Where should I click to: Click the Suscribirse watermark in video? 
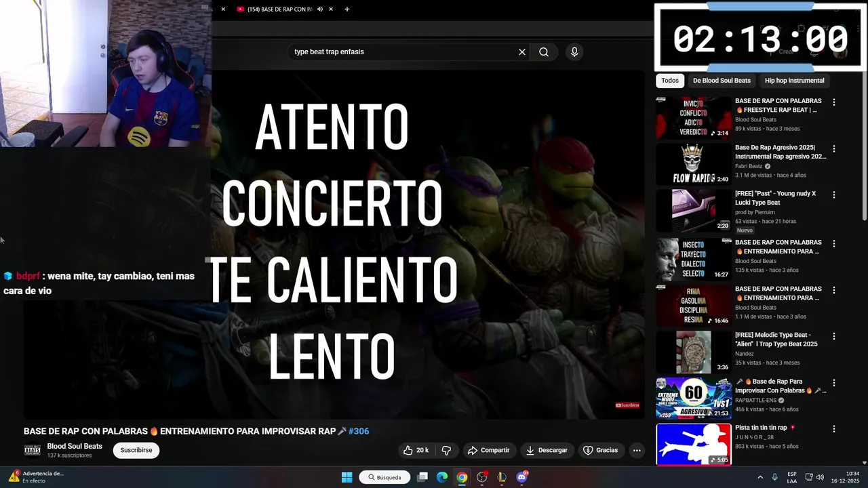(x=627, y=405)
